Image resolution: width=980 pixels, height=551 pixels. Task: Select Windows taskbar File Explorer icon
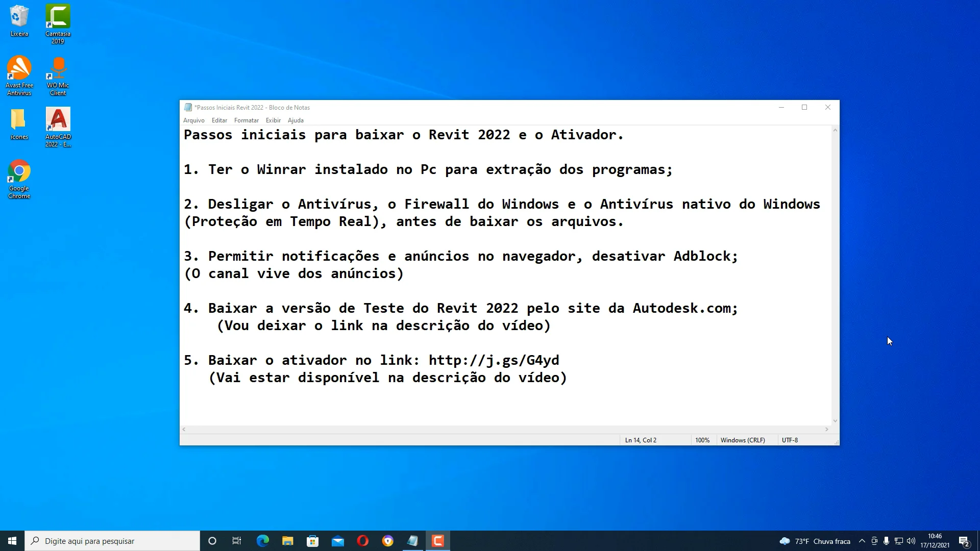288,541
